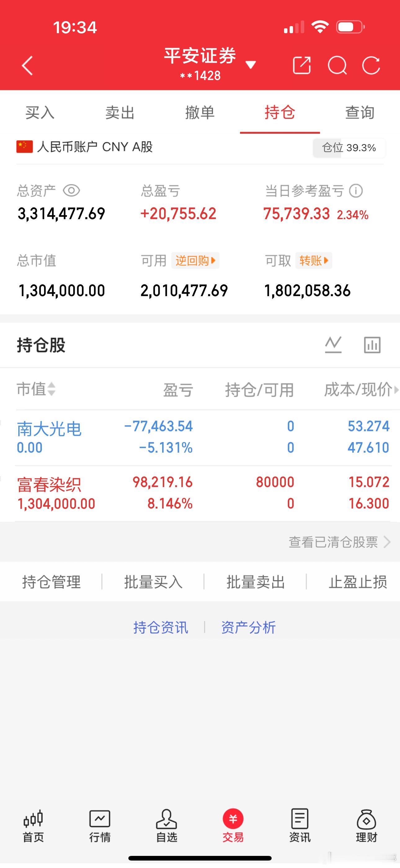The width and height of the screenshot is (400, 868).
Task: Open the 查询 tab
Action: click(x=360, y=112)
